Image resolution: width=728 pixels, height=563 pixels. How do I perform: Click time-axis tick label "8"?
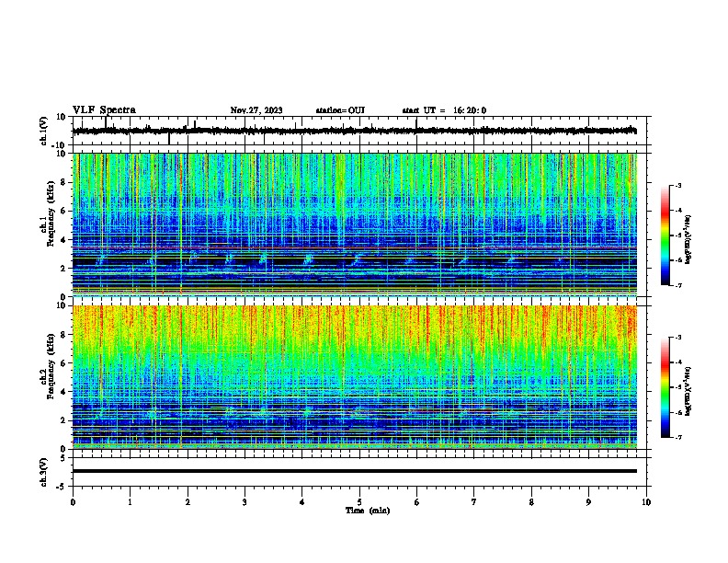(x=531, y=502)
